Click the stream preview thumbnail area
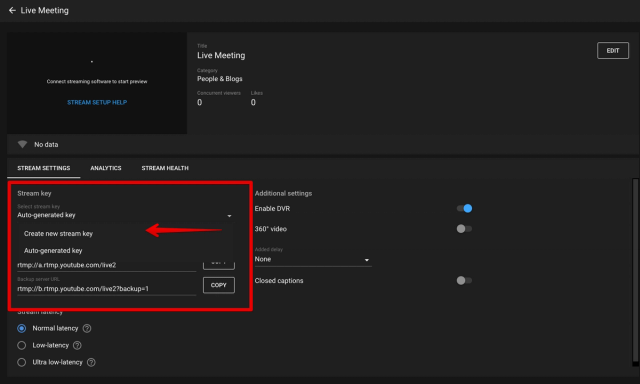Viewport: 640px width, 384px height. [x=97, y=83]
